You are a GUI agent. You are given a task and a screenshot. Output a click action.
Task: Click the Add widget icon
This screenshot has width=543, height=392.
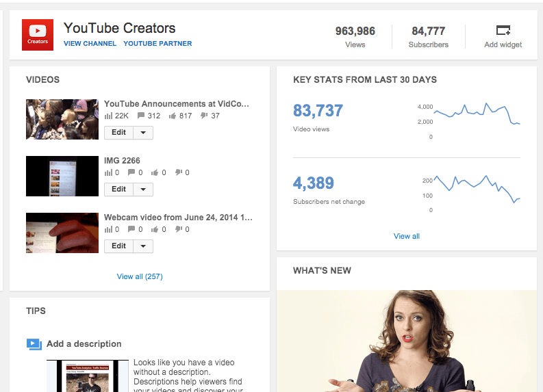click(x=503, y=31)
